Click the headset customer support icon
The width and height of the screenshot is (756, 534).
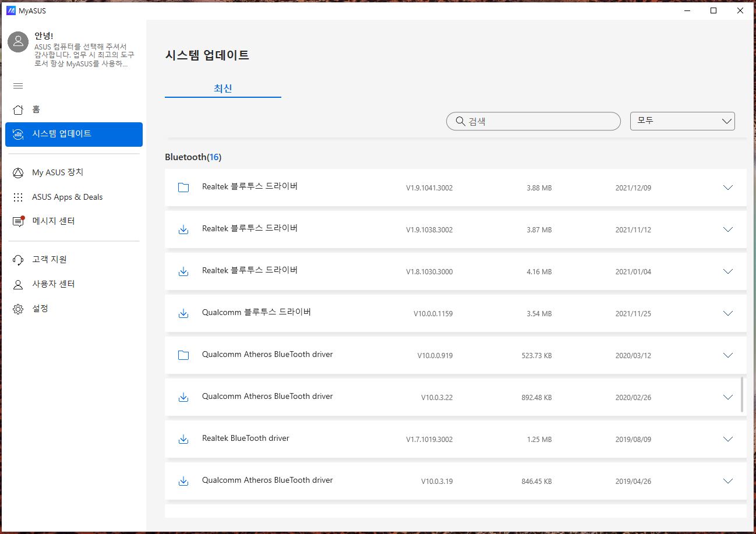(18, 260)
